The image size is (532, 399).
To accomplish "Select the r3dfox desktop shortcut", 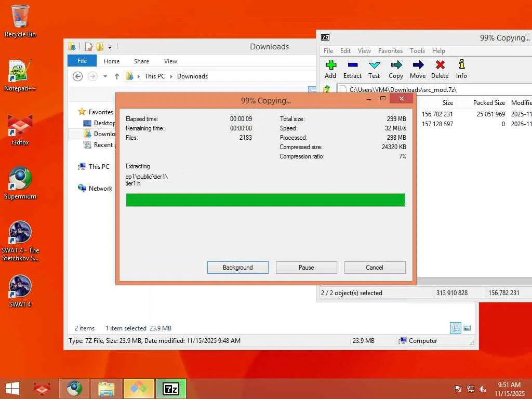I will coord(20,129).
